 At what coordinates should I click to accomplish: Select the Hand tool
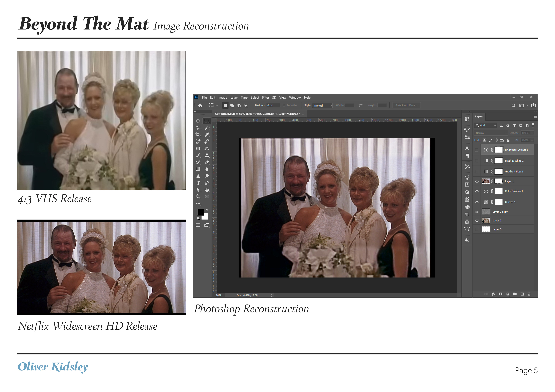[207, 190]
